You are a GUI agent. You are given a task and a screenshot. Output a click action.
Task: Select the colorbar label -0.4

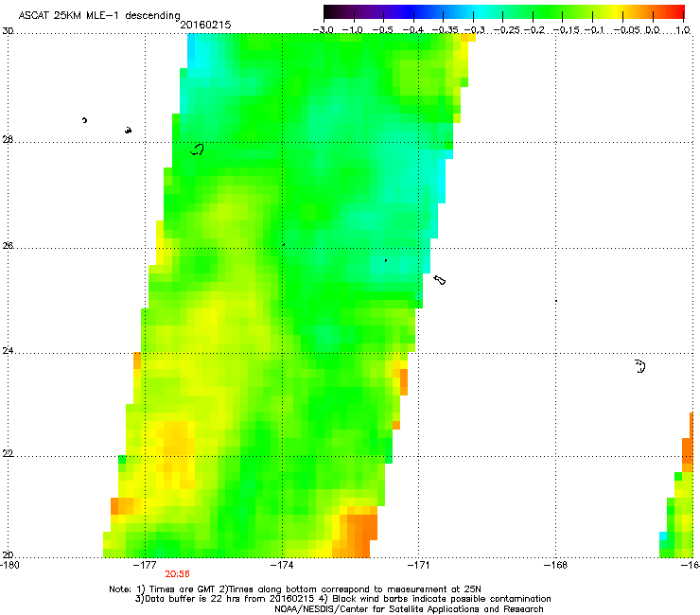coord(413,30)
